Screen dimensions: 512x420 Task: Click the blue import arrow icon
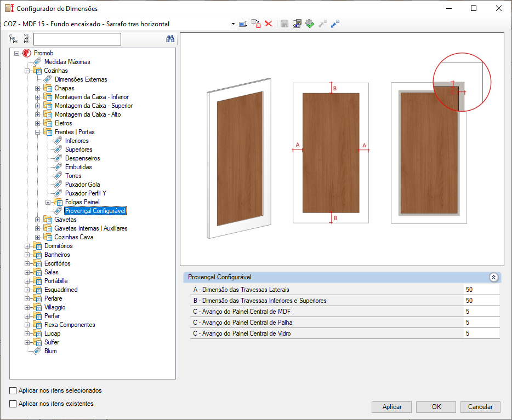click(x=335, y=24)
